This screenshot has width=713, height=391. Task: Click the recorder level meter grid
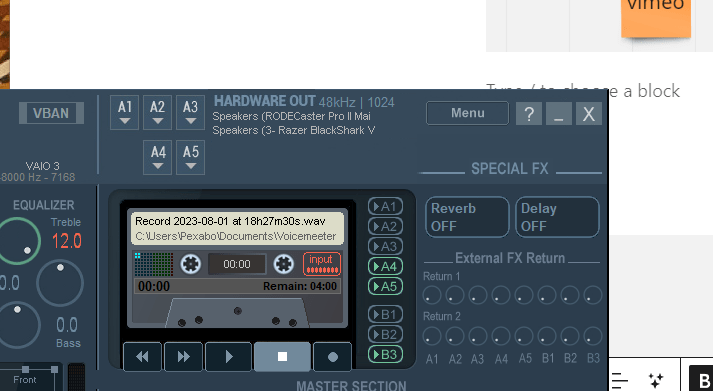154,264
